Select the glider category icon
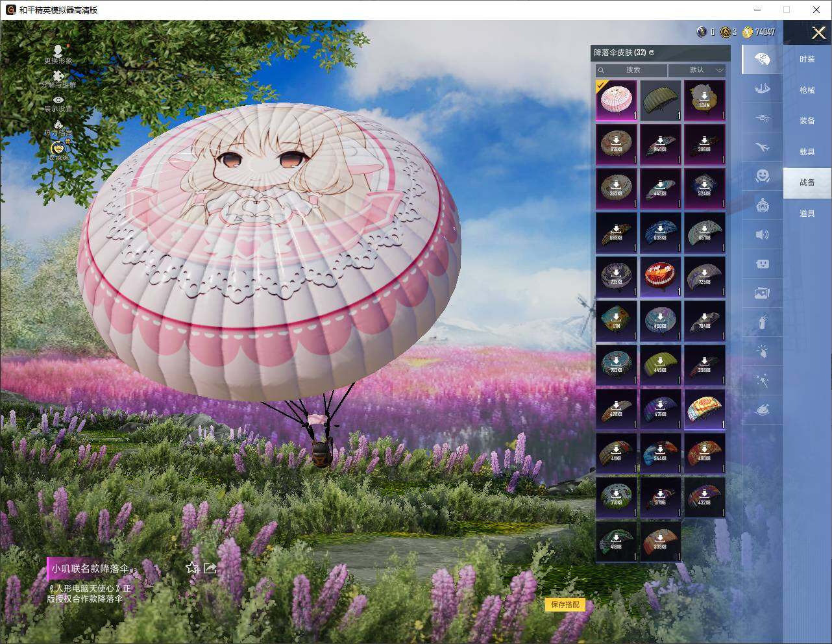 click(x=763, y=88)
